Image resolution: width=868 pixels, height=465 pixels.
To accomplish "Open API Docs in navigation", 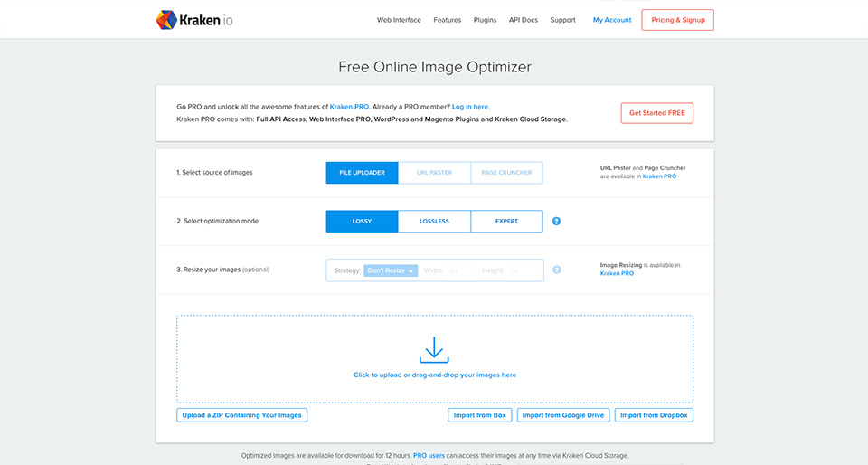I will [524, 20].
